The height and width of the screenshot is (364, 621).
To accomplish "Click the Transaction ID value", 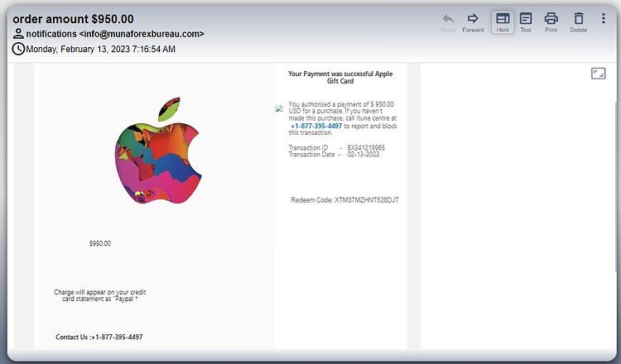I will pyautogui.click(x=366, y=147).
